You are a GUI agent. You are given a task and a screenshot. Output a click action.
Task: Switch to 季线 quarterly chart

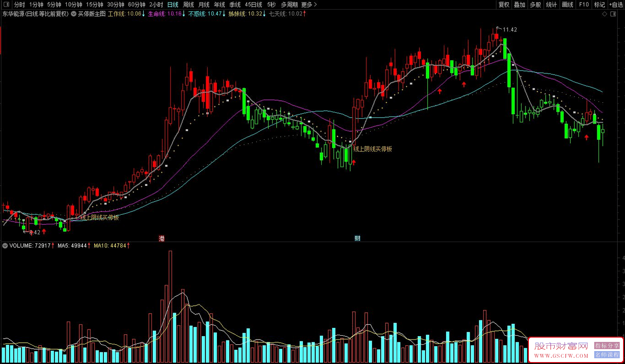(235, 5)
